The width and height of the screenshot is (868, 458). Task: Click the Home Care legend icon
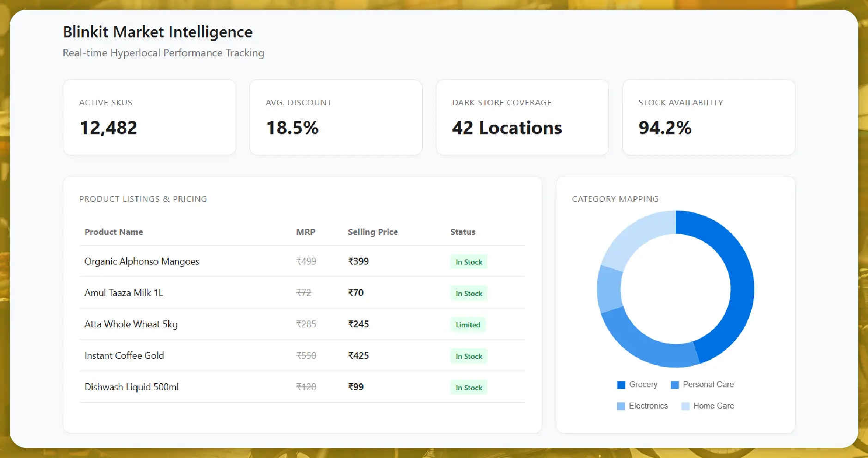686,406
